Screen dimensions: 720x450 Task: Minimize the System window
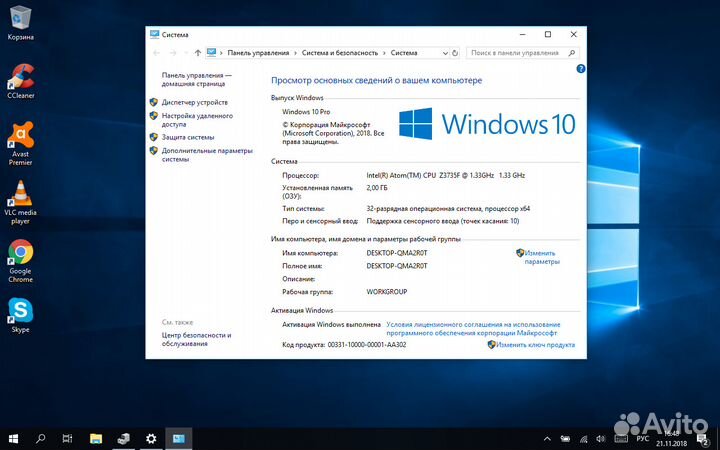pos(523,34)
